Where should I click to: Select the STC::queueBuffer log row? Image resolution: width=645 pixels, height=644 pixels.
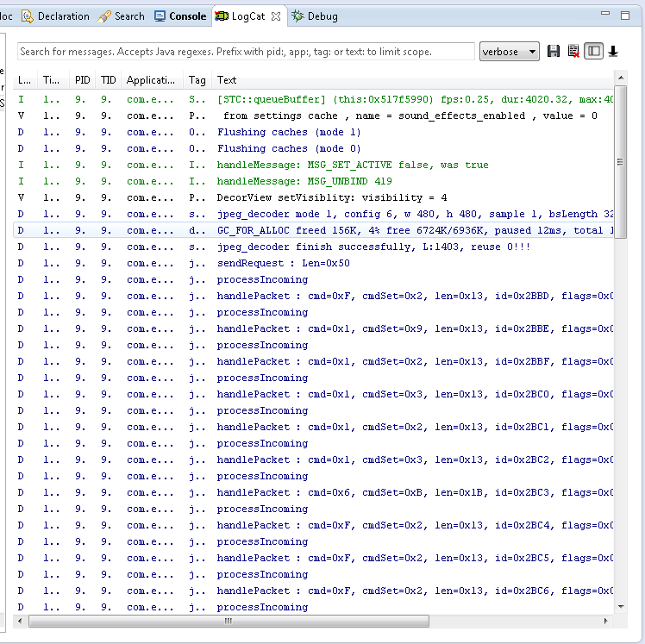314,99
